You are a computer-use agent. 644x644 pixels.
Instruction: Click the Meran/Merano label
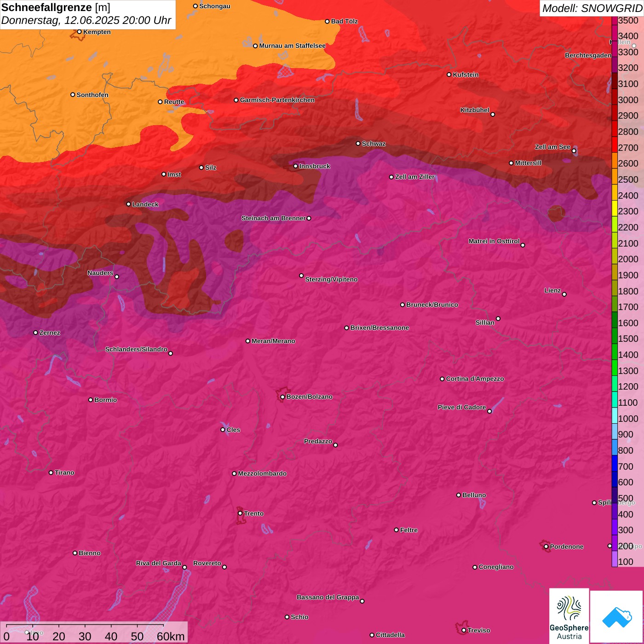(x=273, y=341)
